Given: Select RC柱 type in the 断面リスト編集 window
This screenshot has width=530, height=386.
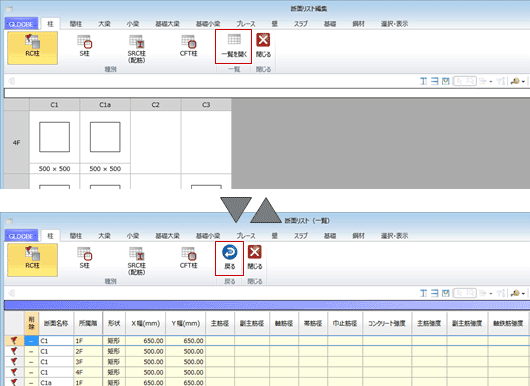Looking at the screenshot, I should [x=32, y=48].
